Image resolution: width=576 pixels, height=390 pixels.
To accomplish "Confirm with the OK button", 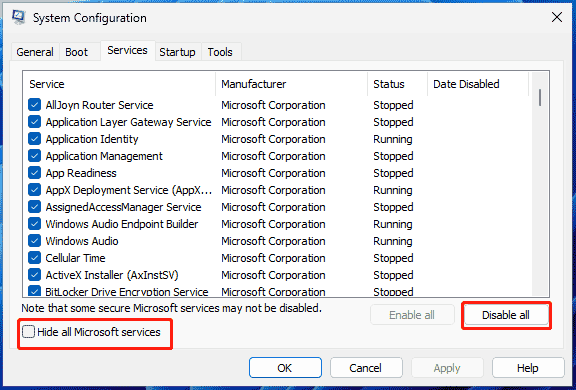I will tap(285, 368).
